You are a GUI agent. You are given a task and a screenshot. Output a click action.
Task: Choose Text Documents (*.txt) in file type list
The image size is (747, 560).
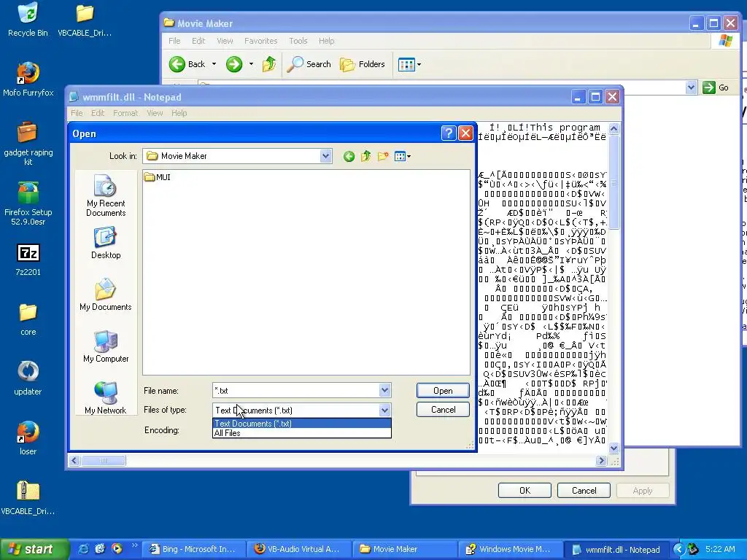[x=301, y=424]
